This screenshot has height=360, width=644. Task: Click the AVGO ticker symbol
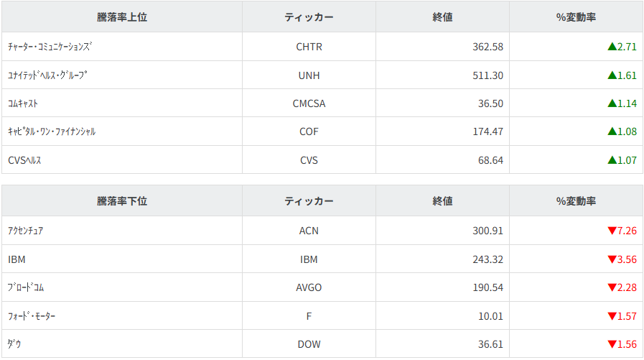point(309,287)
